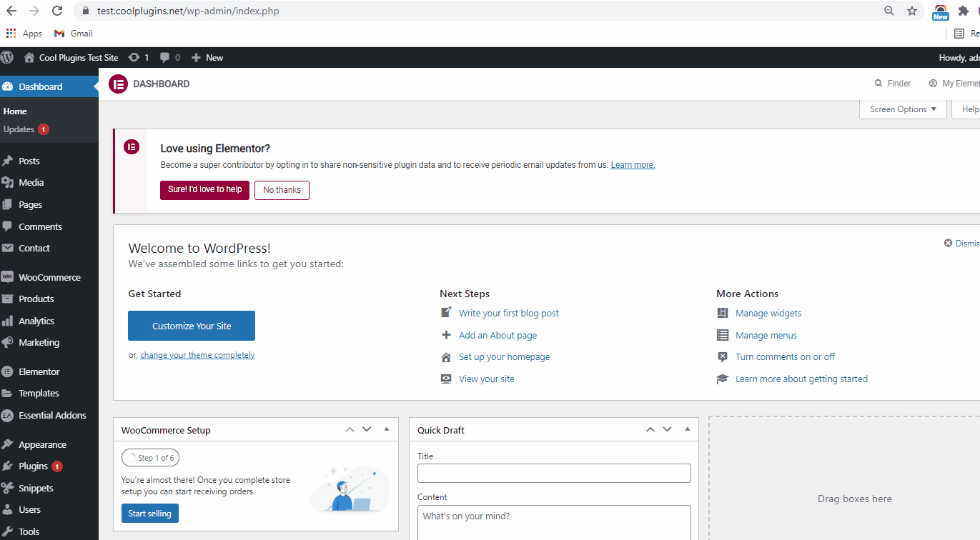
Task: Move the Quick Draft box down
Action: [667, 429]
